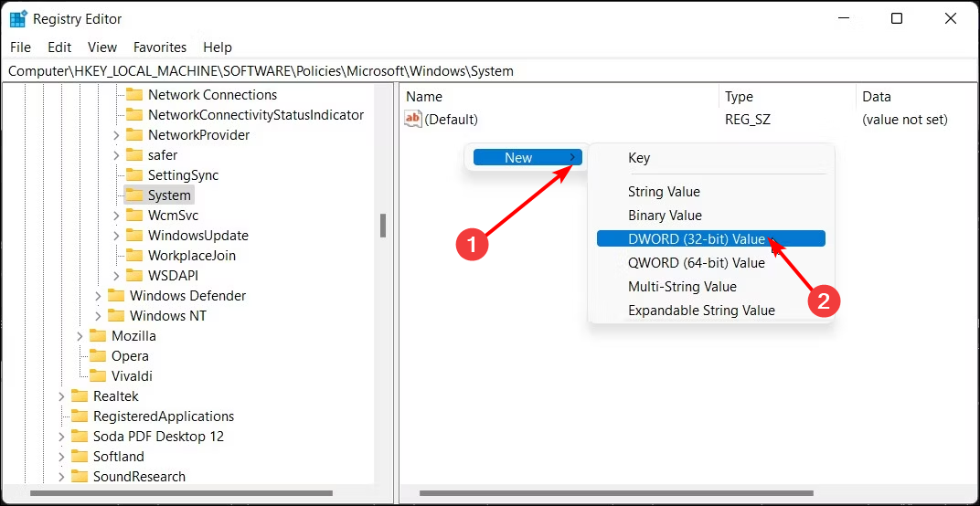
Task: Click the WindowsUpdate folder icon
Action: [134, 235]
